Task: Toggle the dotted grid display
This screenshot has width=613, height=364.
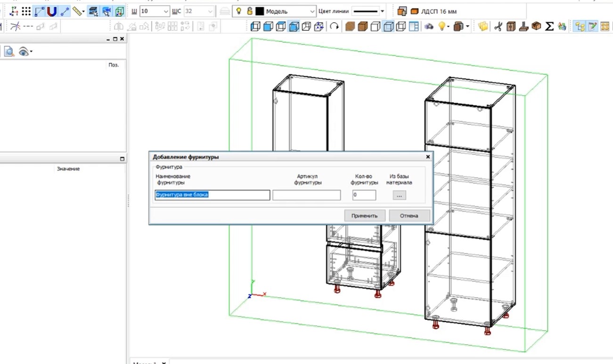Action: click(x=26, y=11)
